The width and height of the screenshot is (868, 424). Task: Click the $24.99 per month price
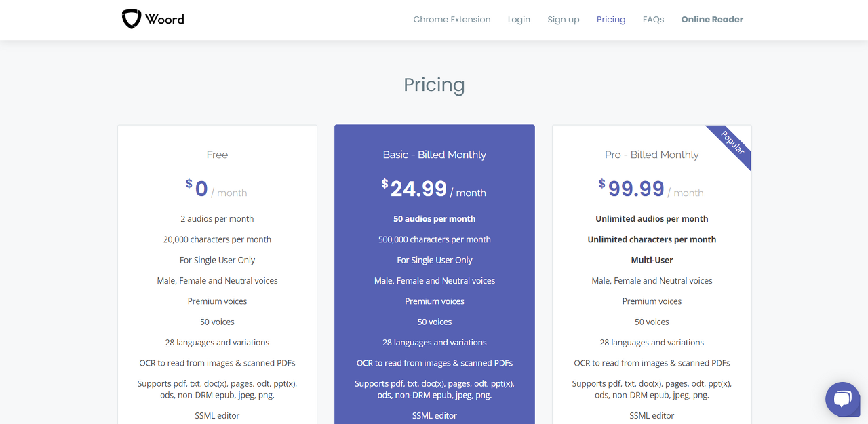pos(419,189)
